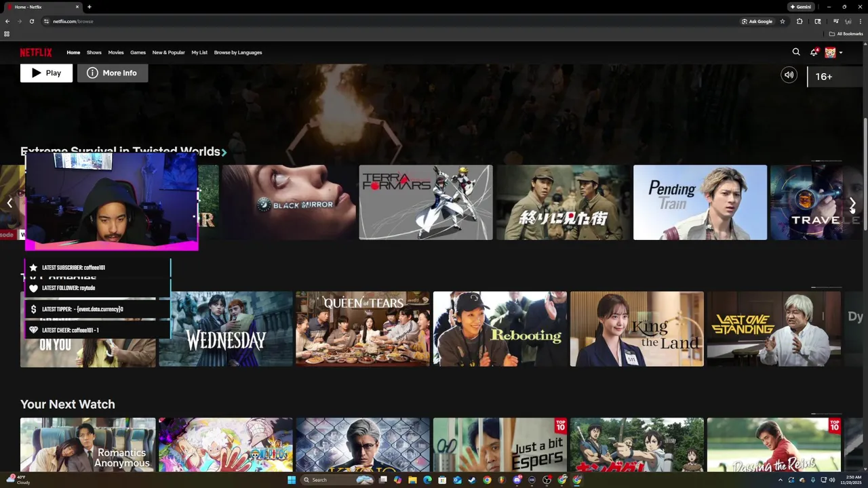Open Discord from taskbar
Viewport: 868px width, 488px height.
(x=517, y=480)
